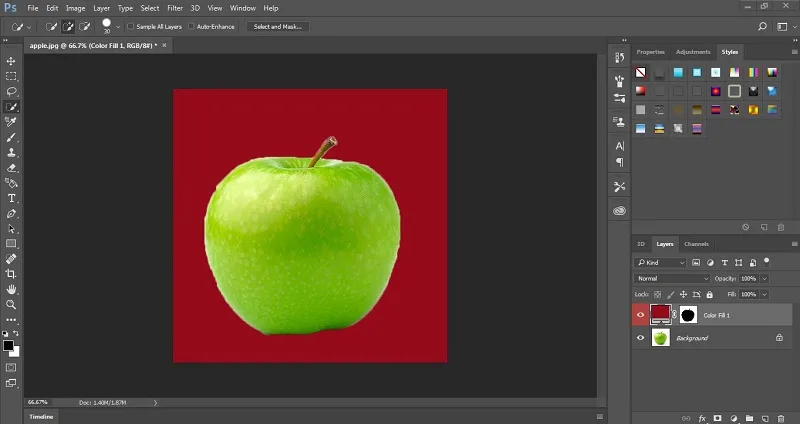Expand the layer Opacity dropdown arrow
This screenshot has height=424, width=800.
click(x=764, y=279)
